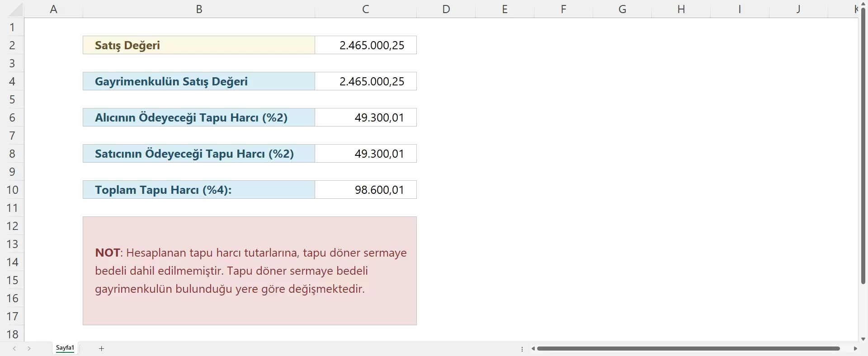Viewport: 868px width, 356px height.
Task: Click vertical scrollbar up arrow
Action: [863, 4]
